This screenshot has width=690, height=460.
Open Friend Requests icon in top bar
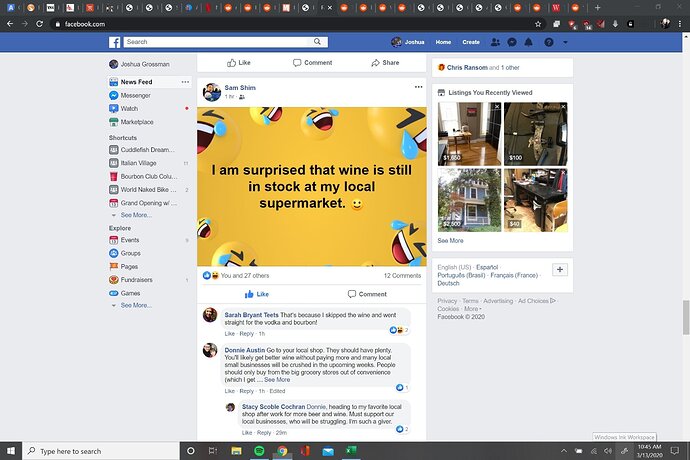pyautogui.click(x=495, y=42)
